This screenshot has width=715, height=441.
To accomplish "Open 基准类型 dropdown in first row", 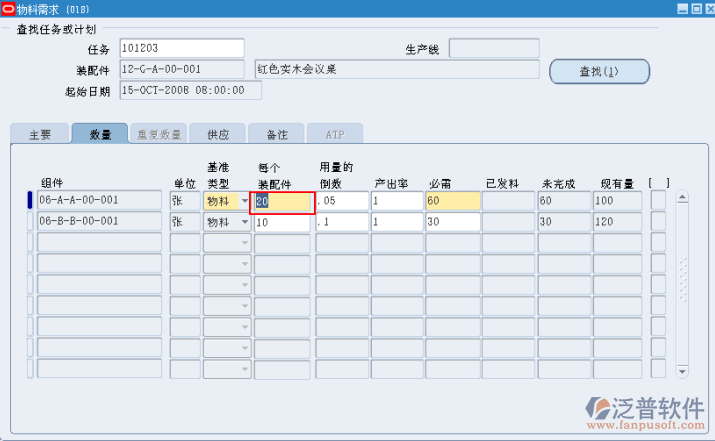I will (x=244, y=201).
